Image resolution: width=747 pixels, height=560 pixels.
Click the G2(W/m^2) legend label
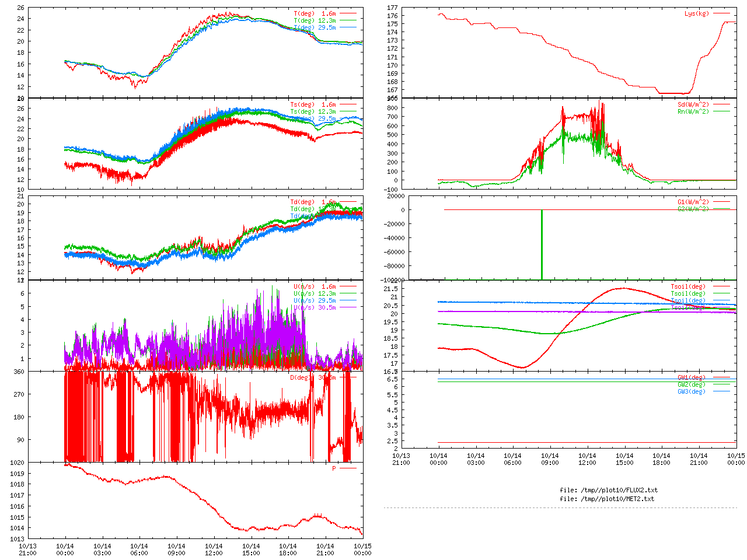pos(694,209)
